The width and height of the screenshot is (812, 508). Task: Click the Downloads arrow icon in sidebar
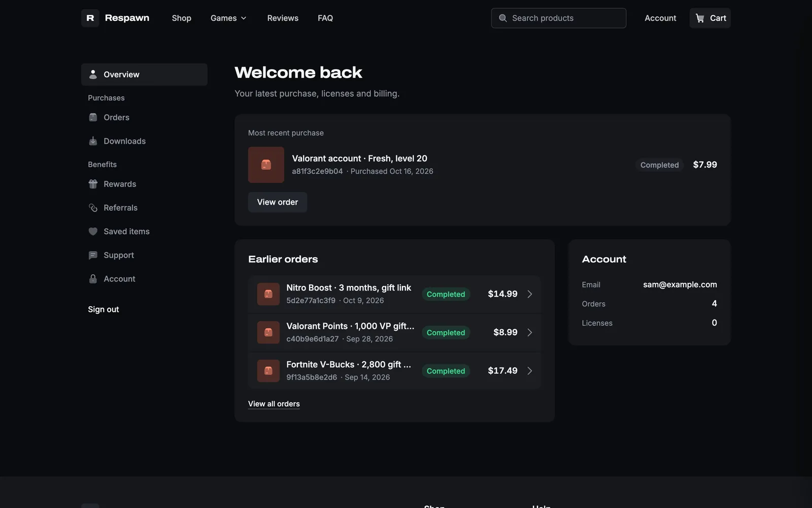(x=93, y=141)
